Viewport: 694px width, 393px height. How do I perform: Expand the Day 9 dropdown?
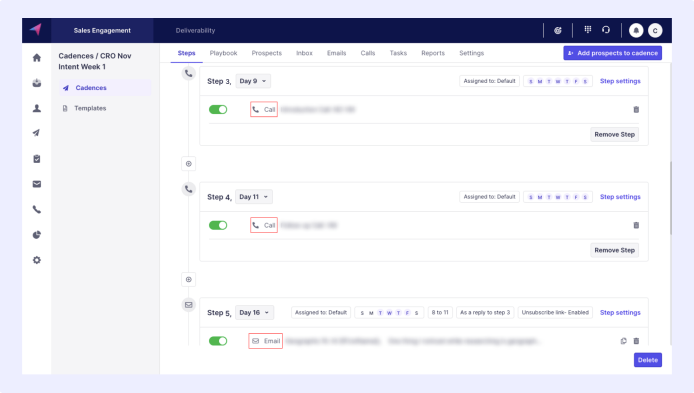coord(253,81)
